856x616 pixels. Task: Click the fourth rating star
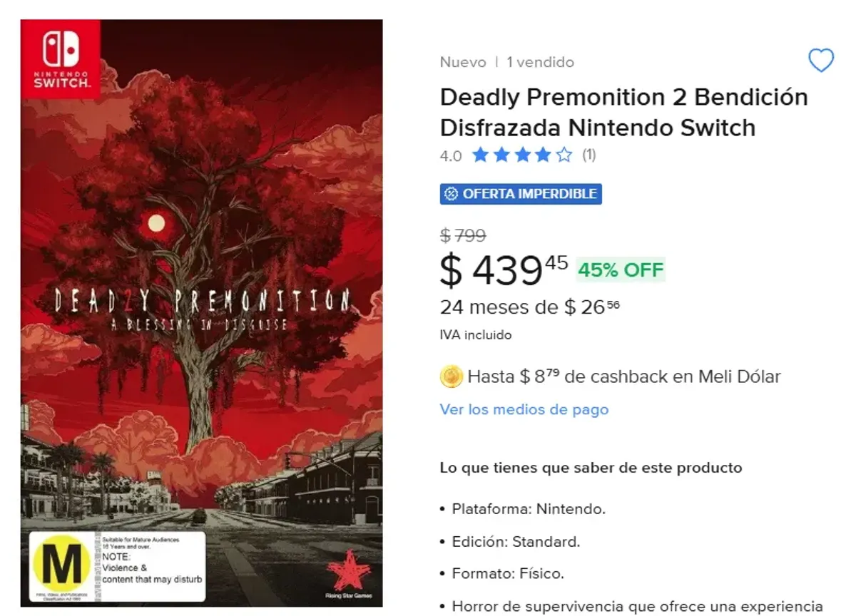pos(542,154)
